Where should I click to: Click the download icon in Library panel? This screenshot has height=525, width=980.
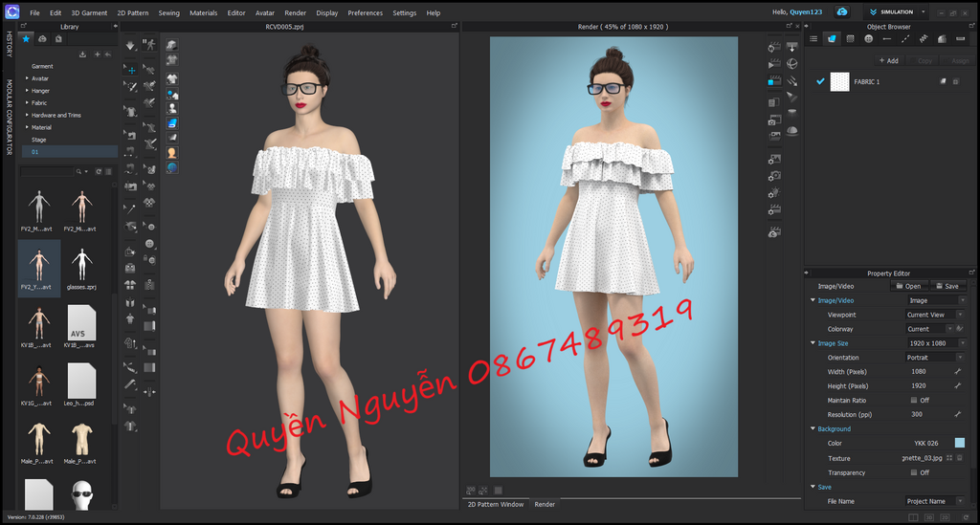83,55
